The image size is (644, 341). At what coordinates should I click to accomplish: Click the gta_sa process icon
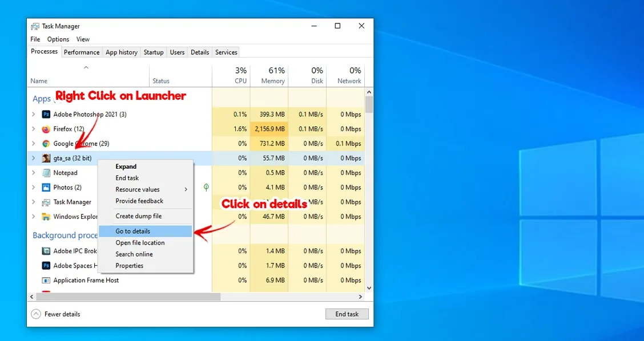(46, 158)
